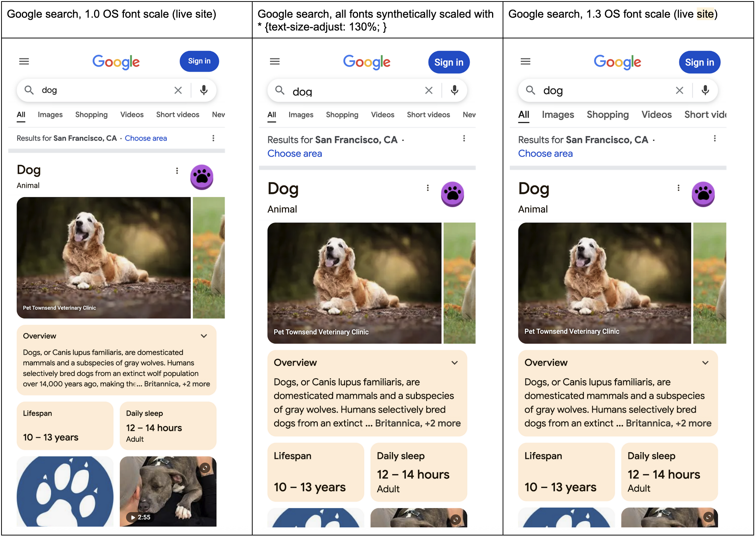Open hamburger menu in 1.3 font scale panel

[x=526, y=61]
